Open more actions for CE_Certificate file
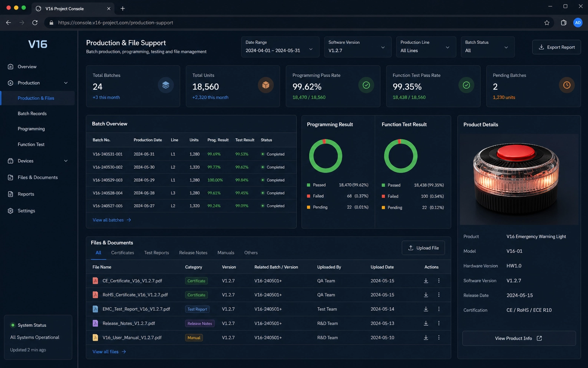The height and width of the screenshot is (368, 588). tap(439, 281)
